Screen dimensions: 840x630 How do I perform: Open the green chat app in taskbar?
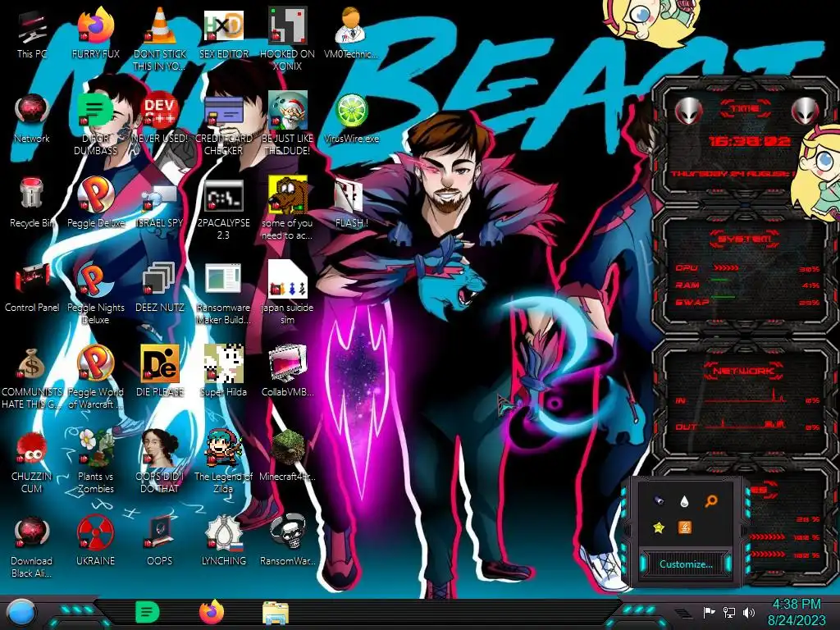[x=148, y=612]
